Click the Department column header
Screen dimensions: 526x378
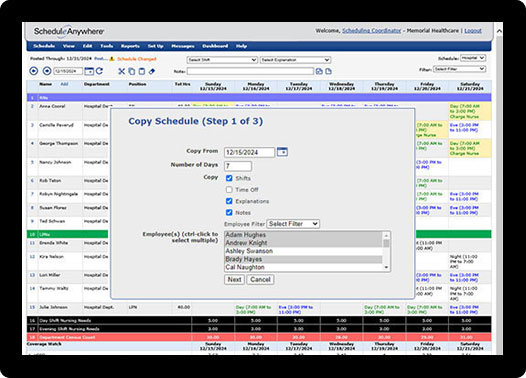(97, 84)
